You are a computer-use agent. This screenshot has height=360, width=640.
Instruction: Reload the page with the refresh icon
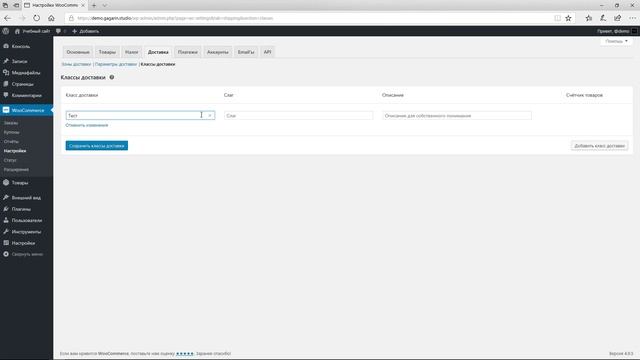37,18
